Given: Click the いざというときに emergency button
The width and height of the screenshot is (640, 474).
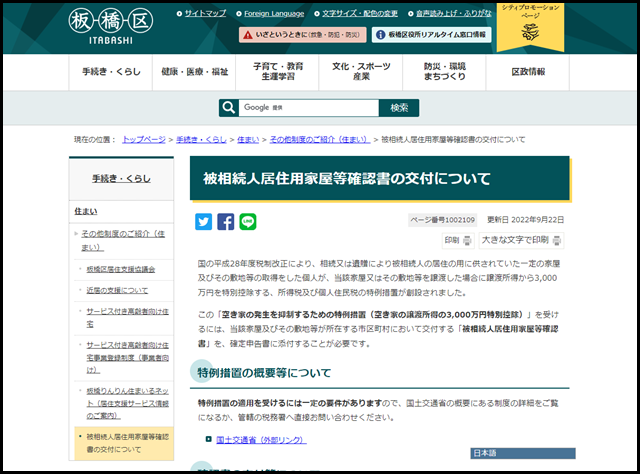Looking at the screenshot, I should pyautogui.click(x=302, y=35).
